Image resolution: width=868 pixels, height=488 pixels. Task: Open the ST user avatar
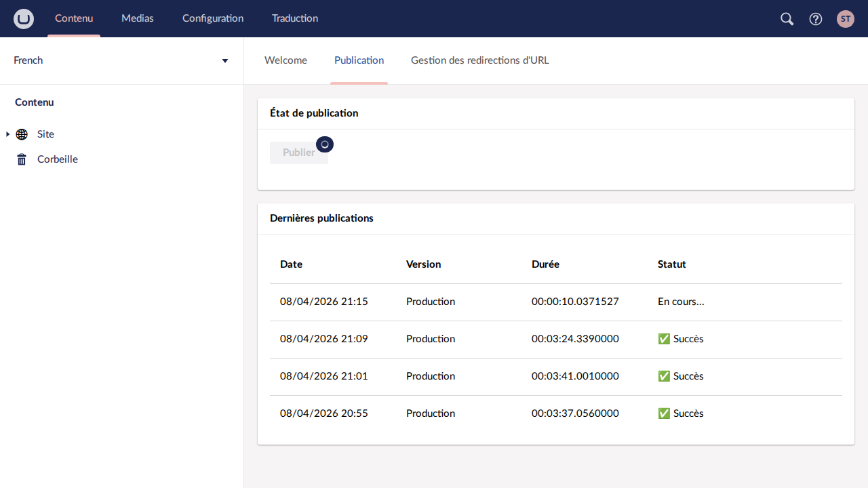[x=845, y=19]
